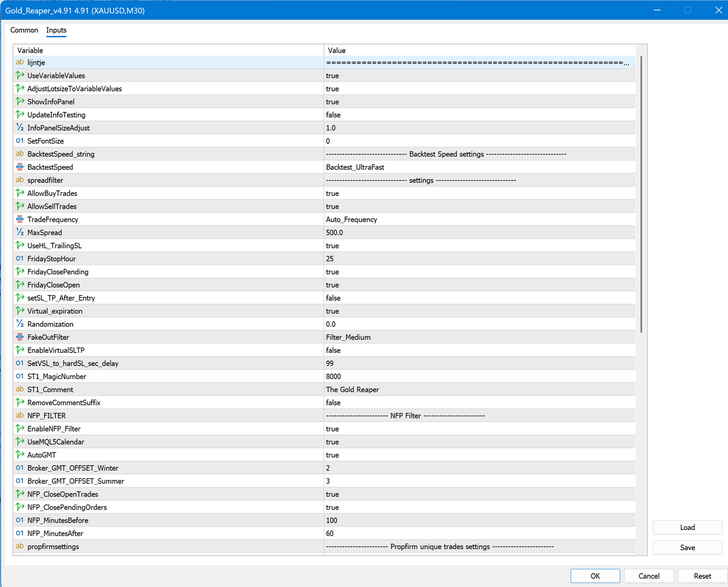Click the string icon beside spreadfilter
This screenshot has width=728, height=587.
20,180
